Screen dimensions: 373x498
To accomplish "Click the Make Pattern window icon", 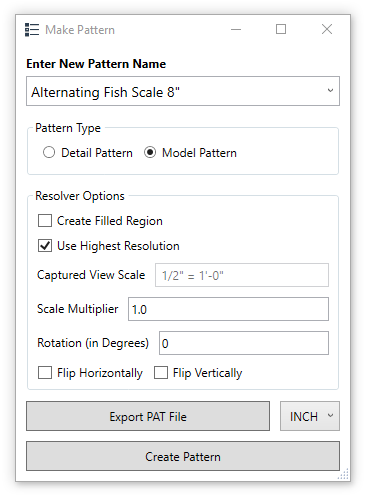I will point(32,30).
